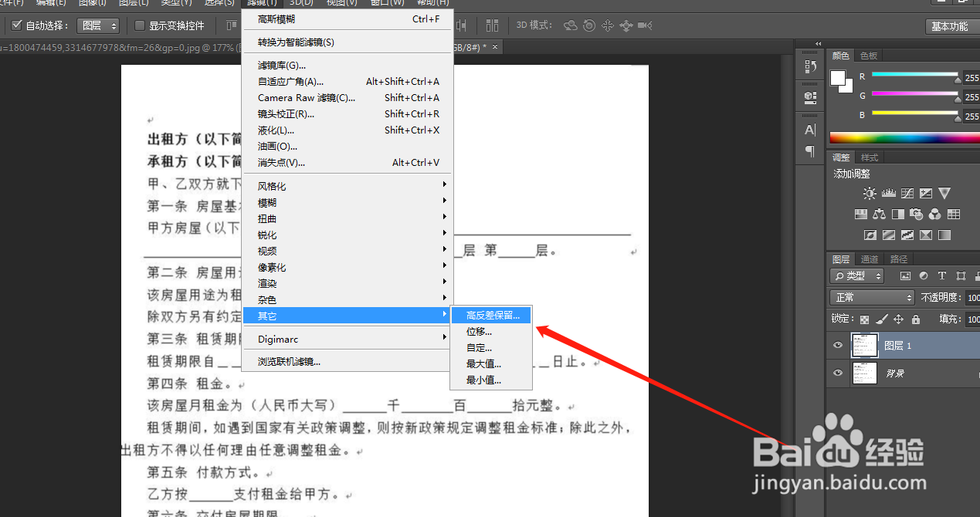Viewport: 980px width, 517px height.
Task: Toggle the 自动选择 checkbox
Action: tap(17, 25)
